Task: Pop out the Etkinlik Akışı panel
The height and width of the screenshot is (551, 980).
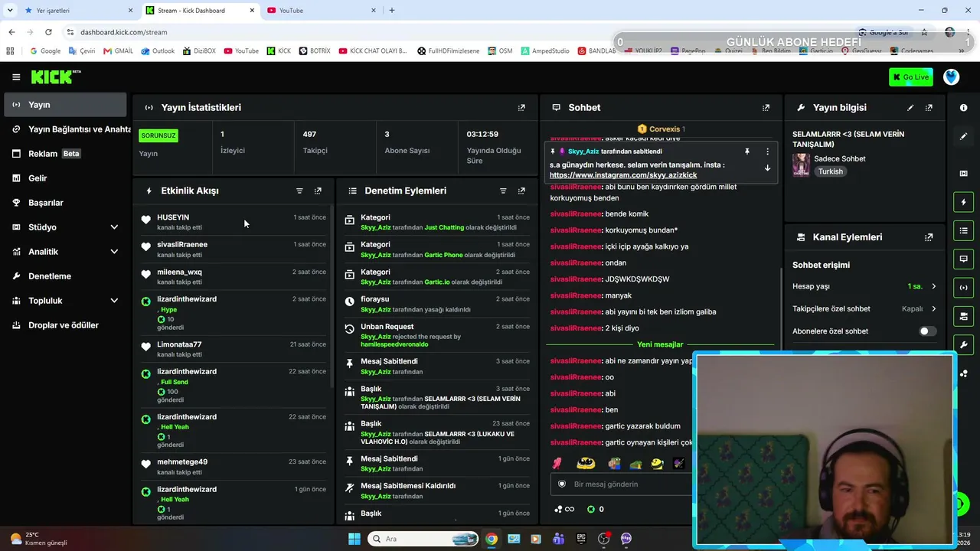Action: (318, 191)
